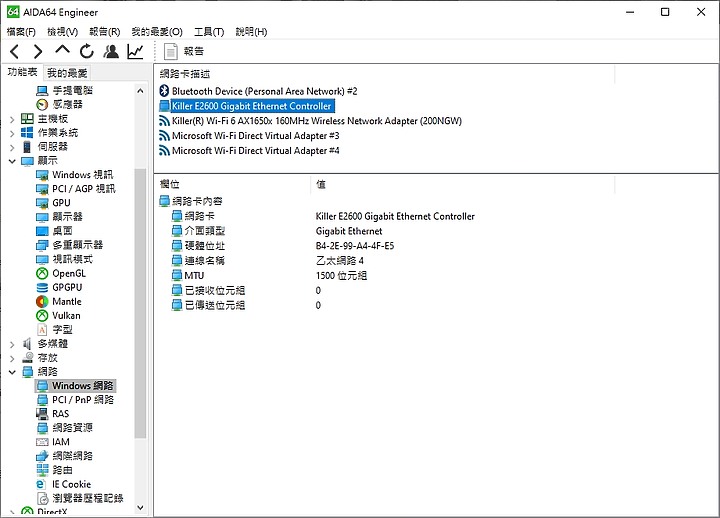
Task: Select the PCI / PnP 網路 item
Action: [75, 400]
